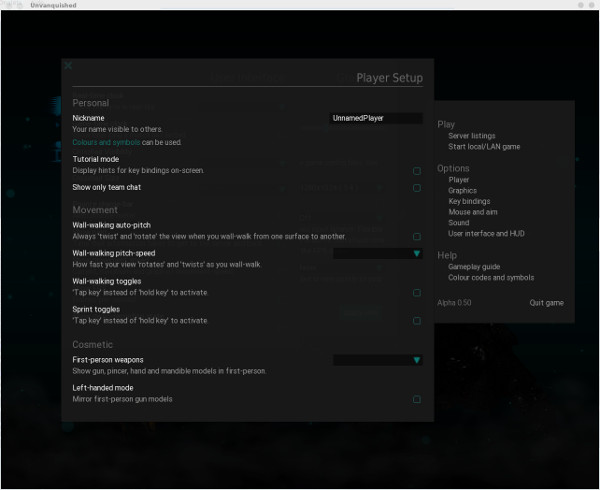
Task: Expand the First-person weapons dropdown
Action: tap(377, 360)
